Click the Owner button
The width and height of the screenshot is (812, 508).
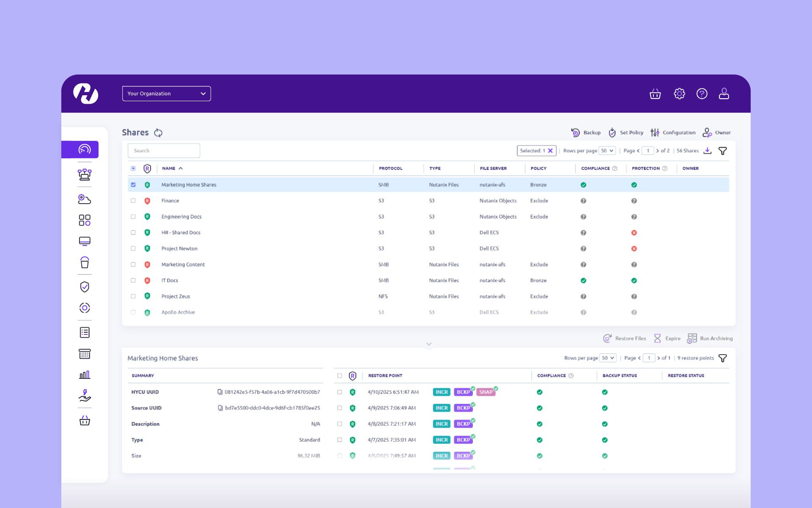[x=716, y=133]
